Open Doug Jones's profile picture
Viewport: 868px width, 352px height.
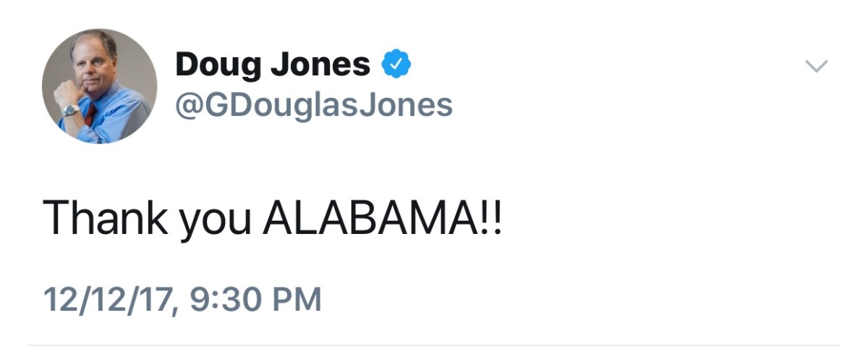click(99, 86)
